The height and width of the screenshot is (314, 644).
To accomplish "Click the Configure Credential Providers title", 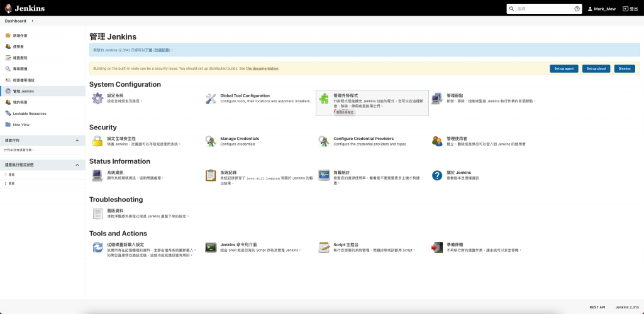I will (364, 139).
